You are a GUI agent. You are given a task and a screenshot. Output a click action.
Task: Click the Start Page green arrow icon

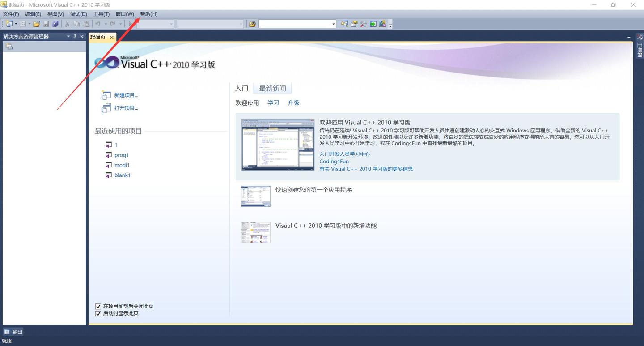(373, 24)
